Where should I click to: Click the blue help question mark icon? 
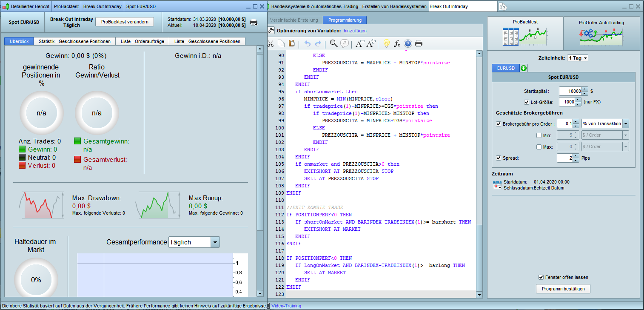tap(408, 43)
